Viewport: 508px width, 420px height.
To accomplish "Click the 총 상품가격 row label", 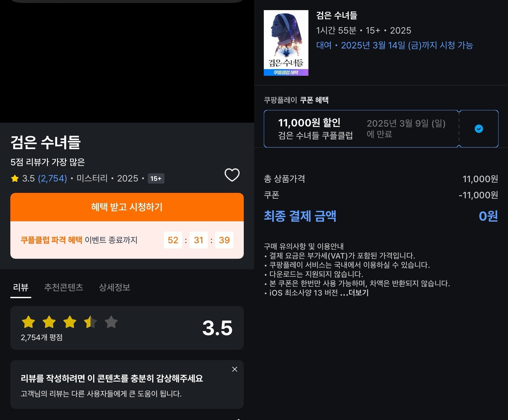I will pyautogui.click(x=284, y=179).
